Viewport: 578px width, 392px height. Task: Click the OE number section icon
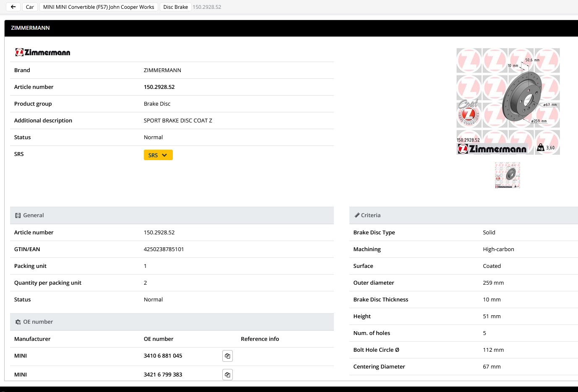[x=18, y=322]
